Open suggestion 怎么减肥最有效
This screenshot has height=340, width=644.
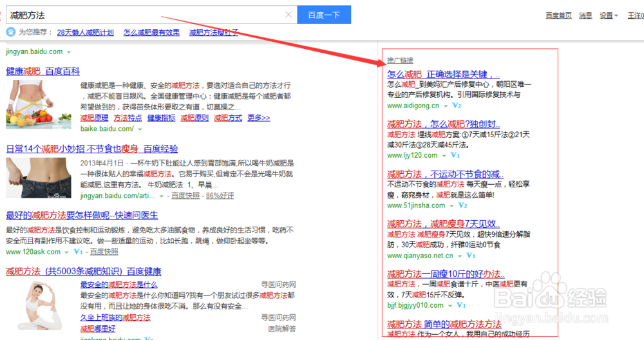click(x=151, y=32)
